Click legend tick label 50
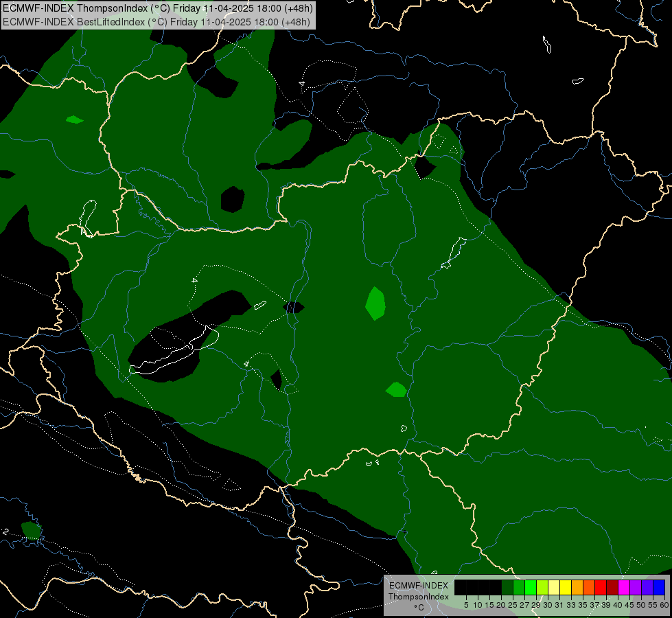This screenshot has height=618, width=672. (x=641, y=605)
